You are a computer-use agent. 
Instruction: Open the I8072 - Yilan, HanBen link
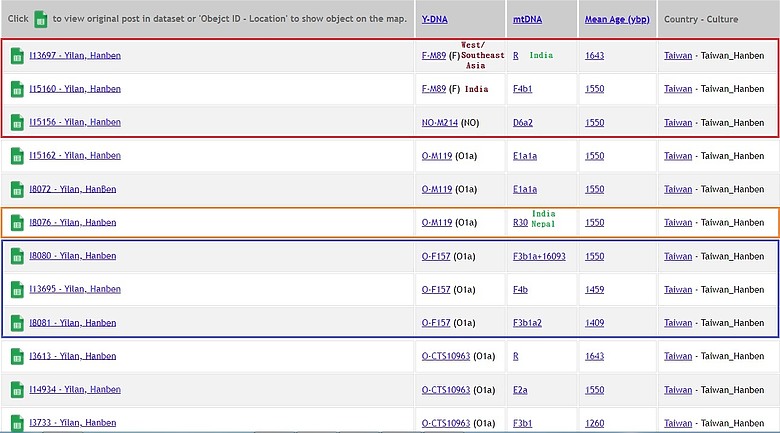pyautogui.click(x=73, y=189)
